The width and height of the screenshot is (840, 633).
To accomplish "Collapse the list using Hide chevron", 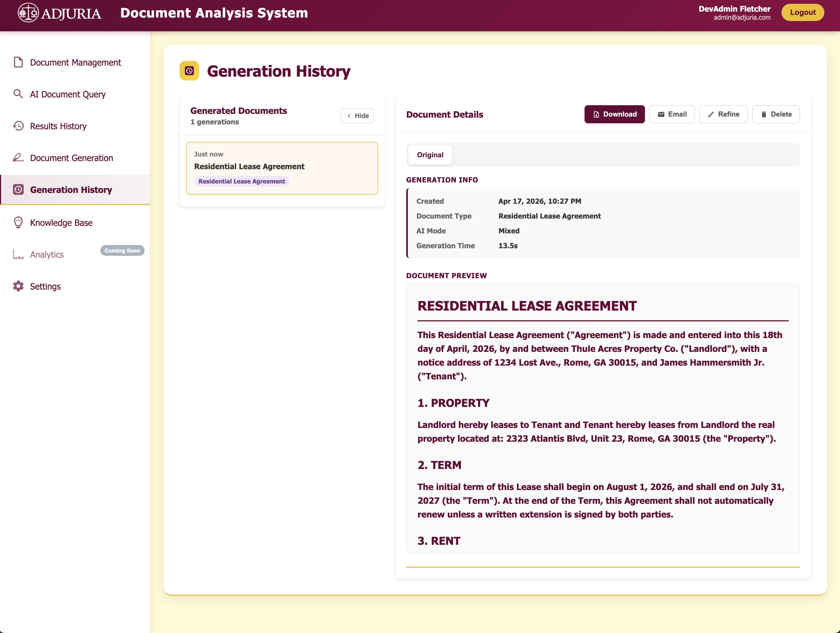I will [349, 115].
